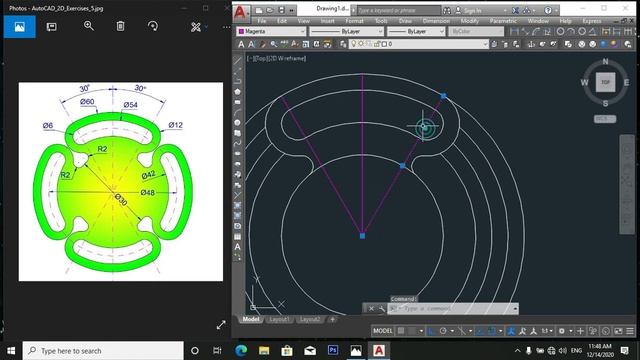Image resolution: width=640 pixels, height=360 pixels.
Task: Click layer color square in layer dropdown
Action: tap(384, 44)
